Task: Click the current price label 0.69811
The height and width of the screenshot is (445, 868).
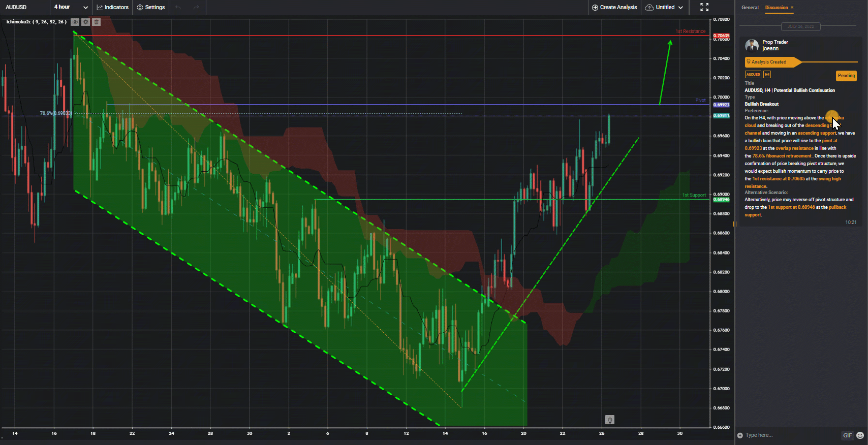Action: 721,116
